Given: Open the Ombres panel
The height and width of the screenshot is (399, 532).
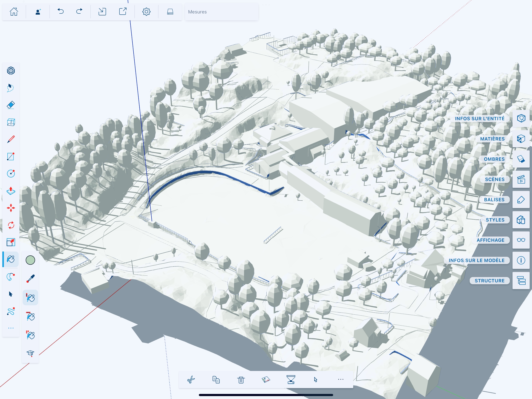Looking at the screenshot, I should pos(521,159).
